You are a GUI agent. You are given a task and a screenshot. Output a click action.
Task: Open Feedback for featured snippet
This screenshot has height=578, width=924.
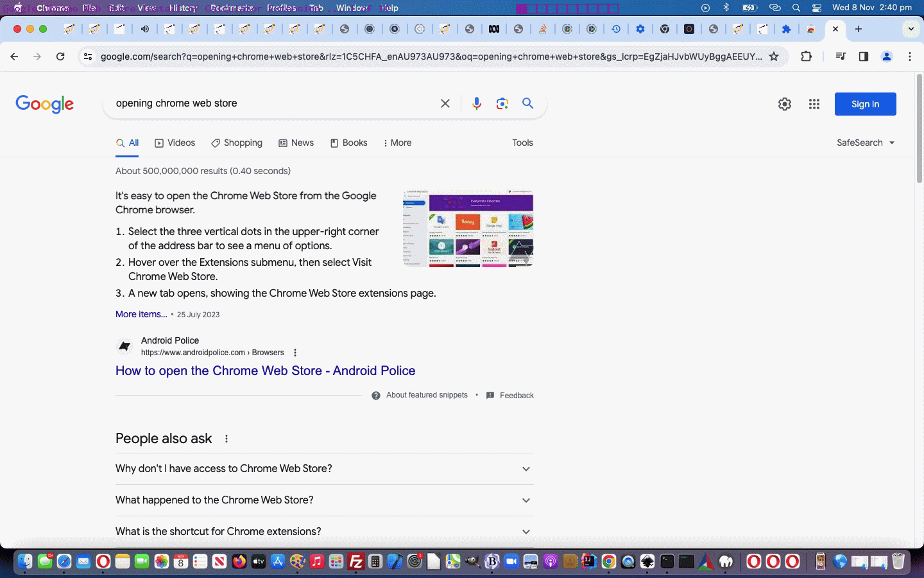click(510, 396)
